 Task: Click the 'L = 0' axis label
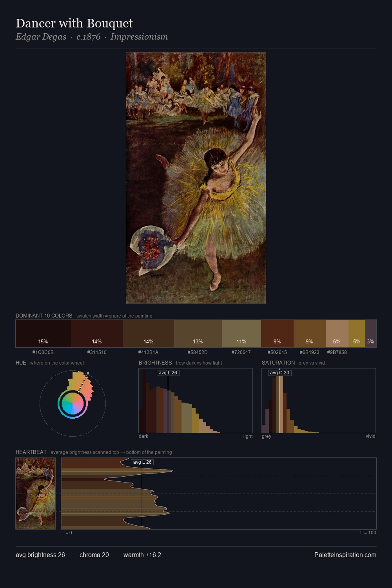coord(67,533)
